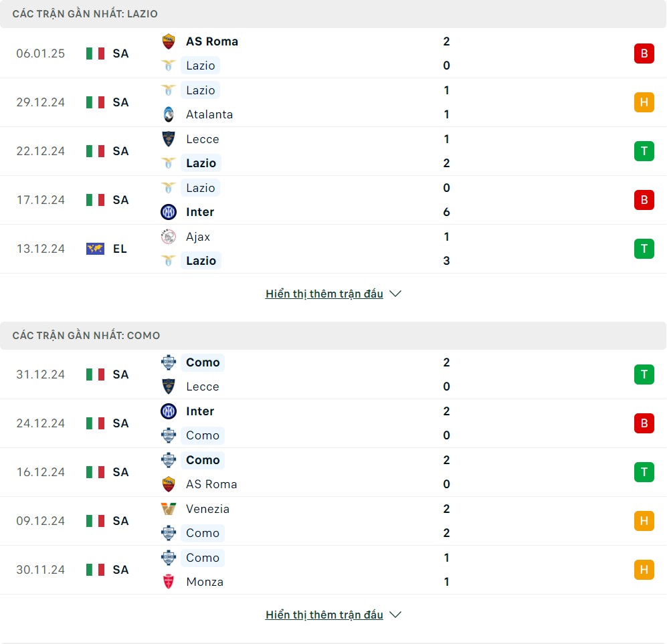Click the Europa League flag icon

pyautogui.click(x=95, y=249)
